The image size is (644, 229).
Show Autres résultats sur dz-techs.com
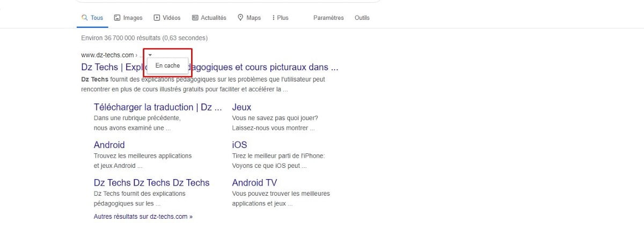point(143,217)
